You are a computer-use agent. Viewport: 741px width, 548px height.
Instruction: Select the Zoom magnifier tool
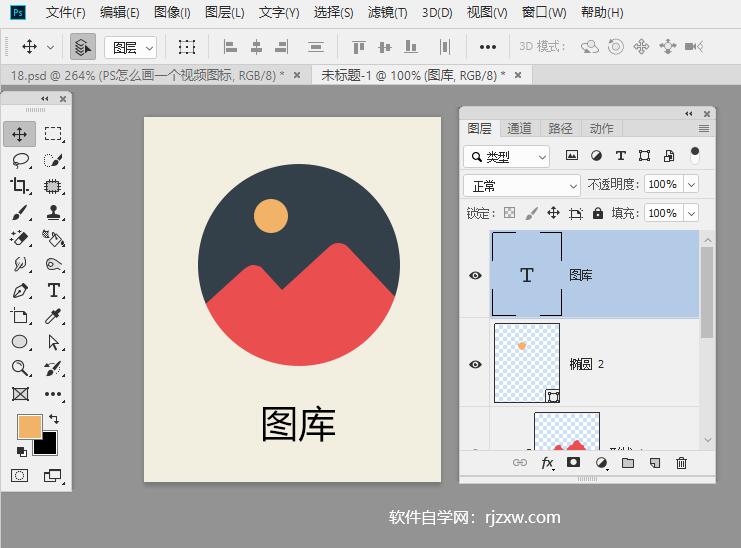coord(19,368)
